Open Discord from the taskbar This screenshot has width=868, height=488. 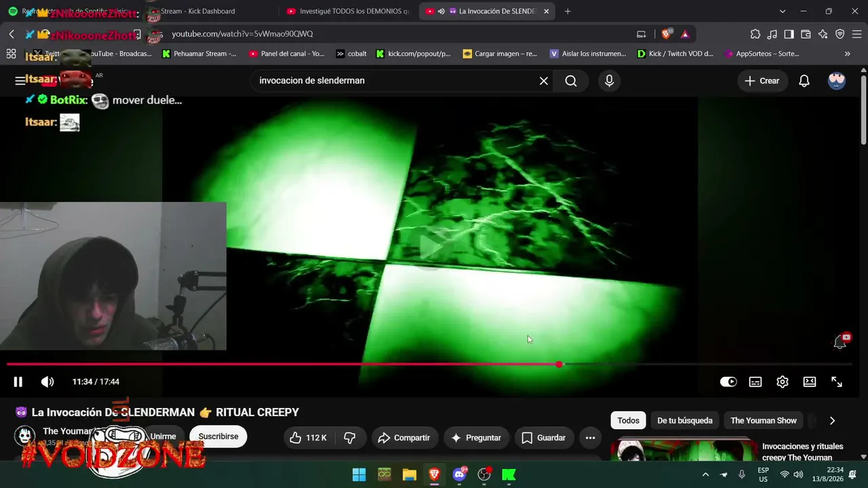460,474
